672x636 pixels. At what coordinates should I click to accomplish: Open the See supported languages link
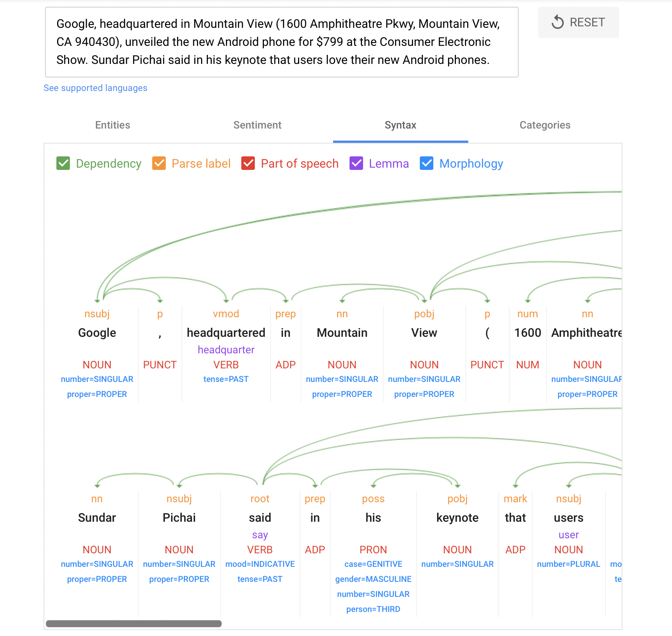point(95,88)
